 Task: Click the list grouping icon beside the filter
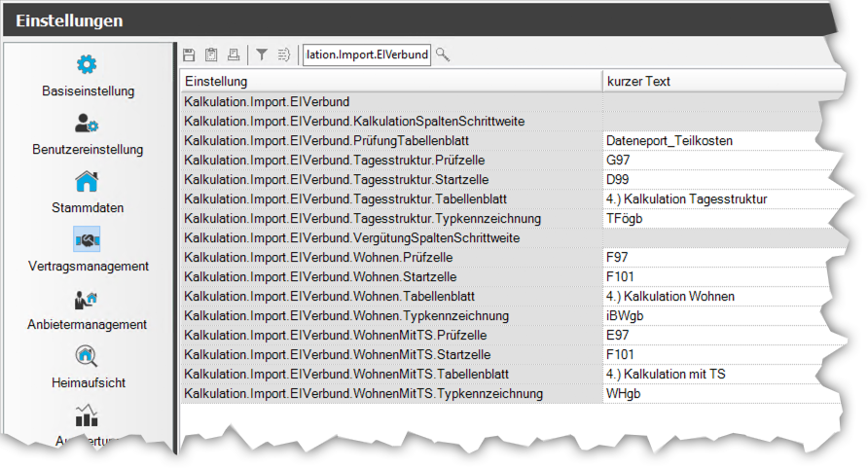pyautogui.click(x=284, y=54)
